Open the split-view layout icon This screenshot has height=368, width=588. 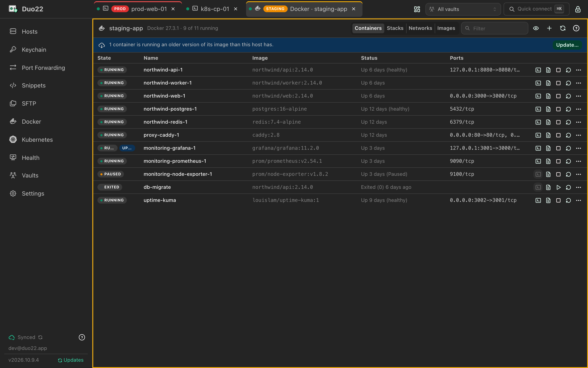coord(417,9)
